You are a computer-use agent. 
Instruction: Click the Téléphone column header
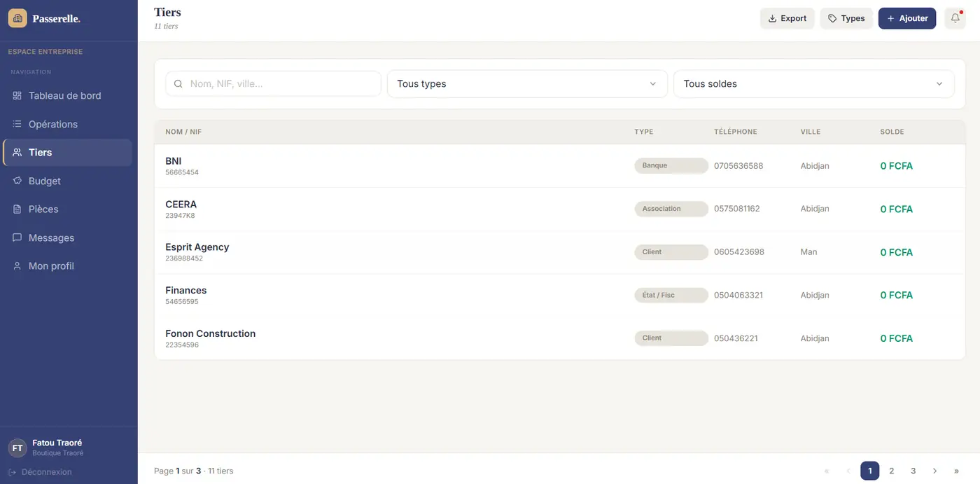click(736, 132)
